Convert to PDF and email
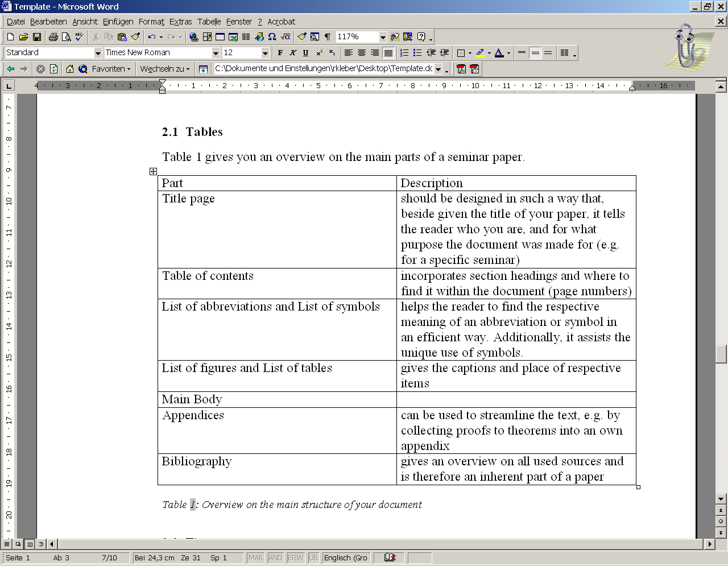The width and height of the screenshot is (728, 566). (474, 69)
